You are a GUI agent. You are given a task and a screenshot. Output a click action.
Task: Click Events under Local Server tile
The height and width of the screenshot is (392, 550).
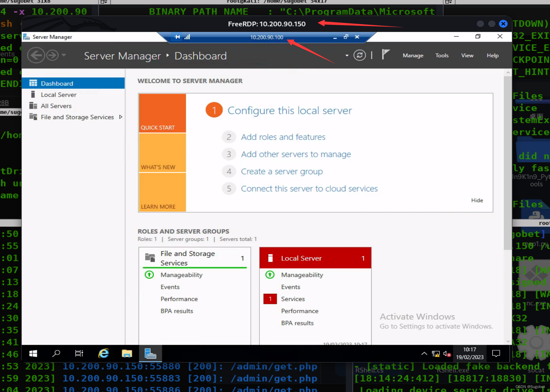coord(291,287)
